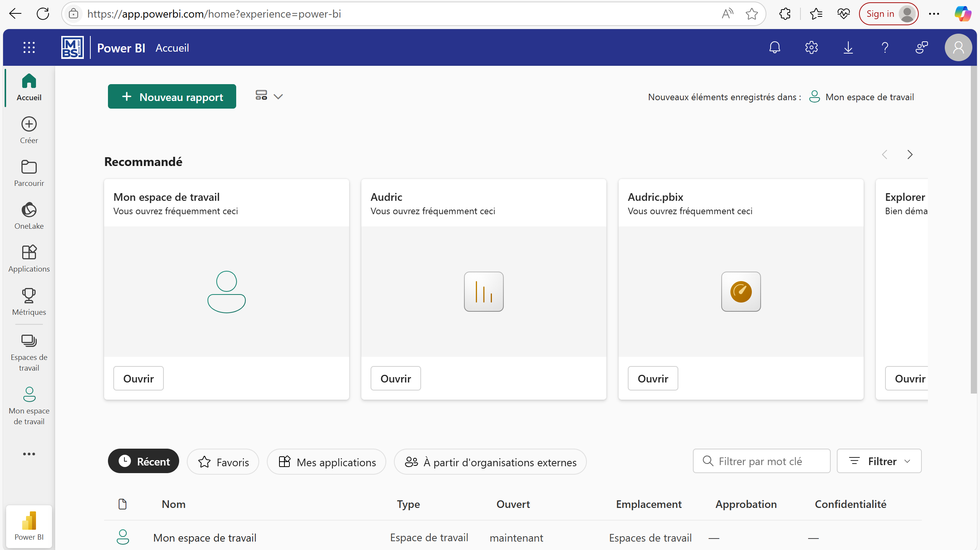Screen dimensions: 980x550
Task: Go to Accueil in the sidebar
Action: (29, 87)
